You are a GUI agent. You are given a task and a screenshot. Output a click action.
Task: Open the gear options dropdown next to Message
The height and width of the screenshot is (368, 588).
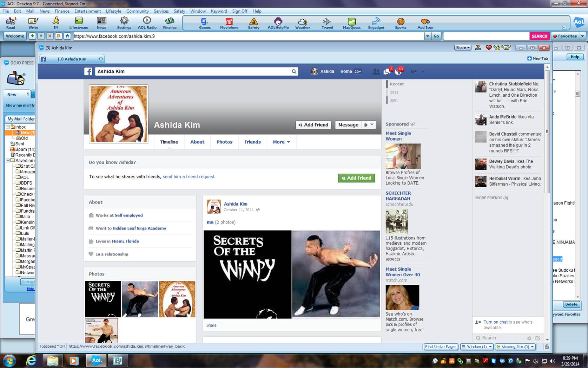pos(369,125)
